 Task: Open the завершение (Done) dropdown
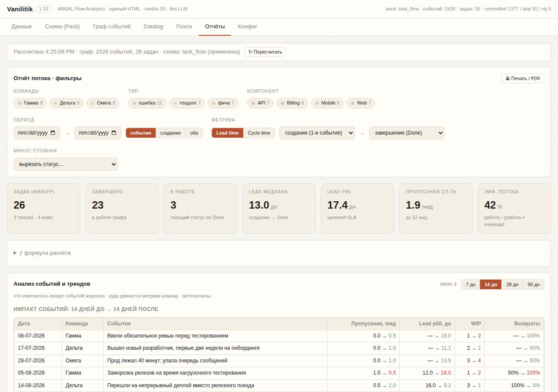[407, 133]
